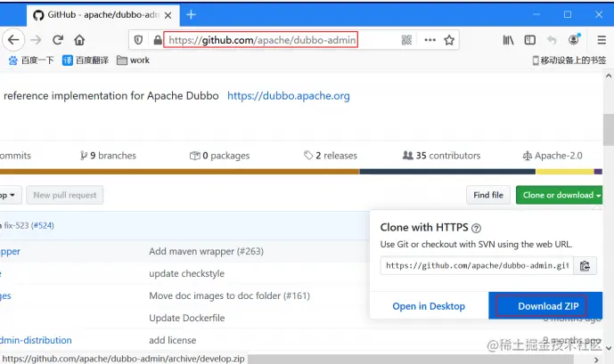Click the horizontal scrollbar right arrow
Image resolution: width=614 pixels, height=364 pixels.
pos(596,360)
